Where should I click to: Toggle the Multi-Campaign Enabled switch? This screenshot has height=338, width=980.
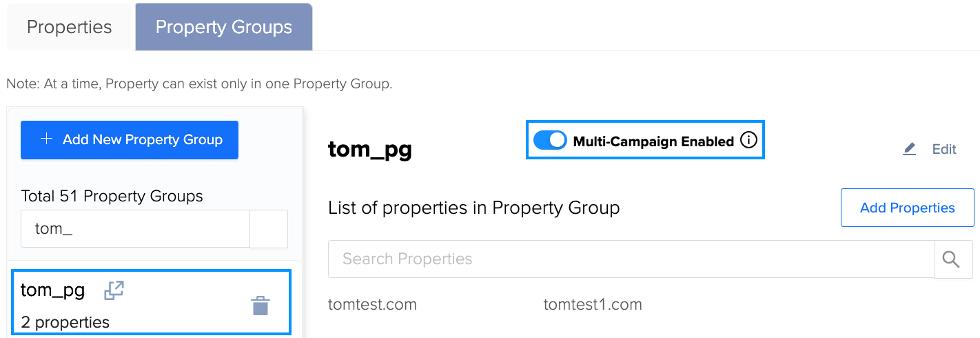click(550, 141)
